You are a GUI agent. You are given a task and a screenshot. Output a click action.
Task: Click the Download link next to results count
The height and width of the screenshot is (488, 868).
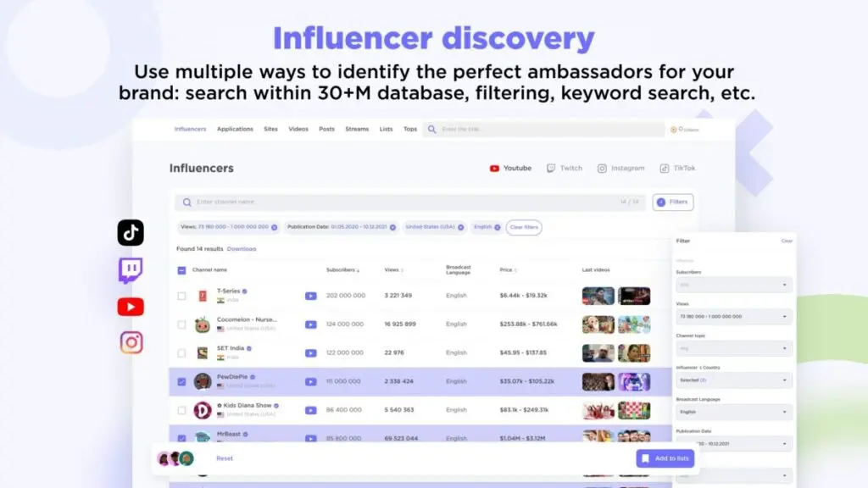(242, 249)
